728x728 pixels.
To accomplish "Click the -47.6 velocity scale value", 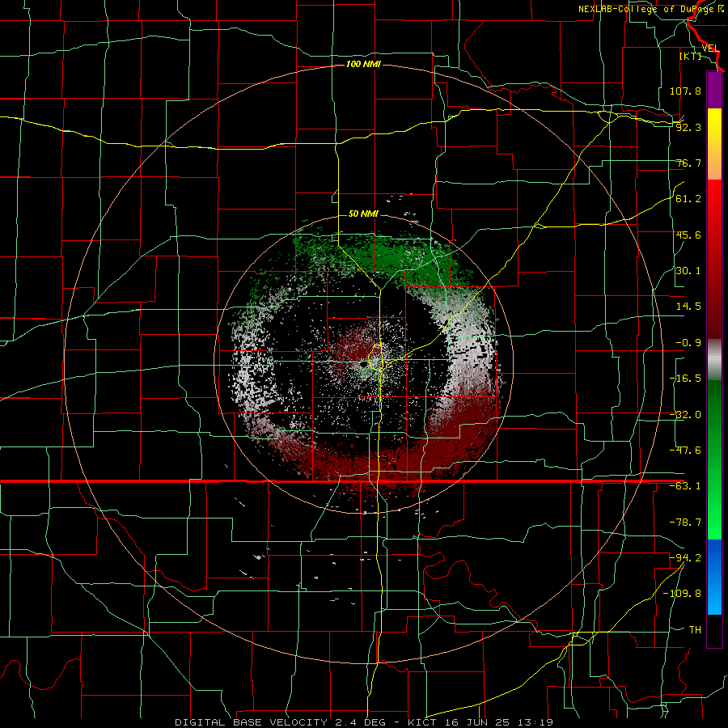I will (685, 451).
